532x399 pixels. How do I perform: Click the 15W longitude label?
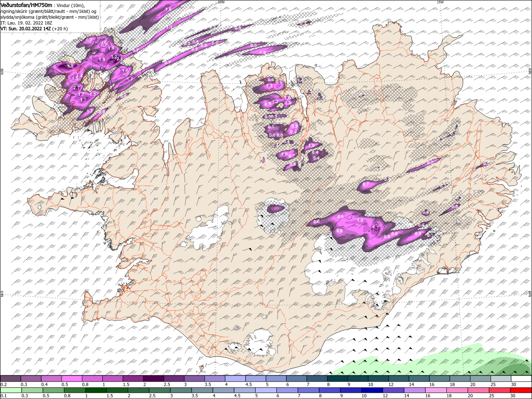point(440,2)
